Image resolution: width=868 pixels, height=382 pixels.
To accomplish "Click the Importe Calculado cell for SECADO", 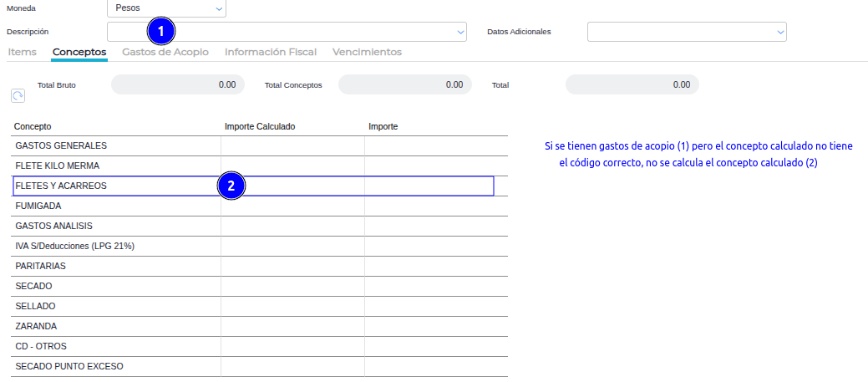I will pyautogui.click(x=292, y=286).
